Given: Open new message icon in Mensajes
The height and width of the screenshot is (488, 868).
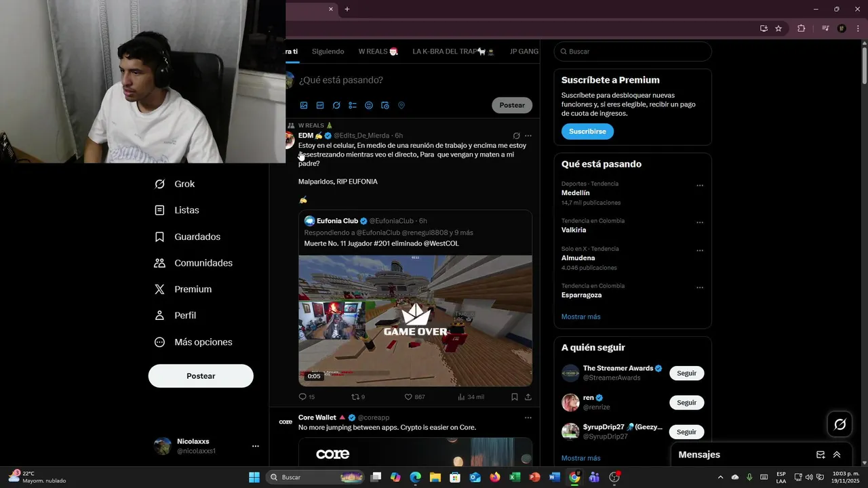Looking at the screenshot, I should tap(821, 455).
